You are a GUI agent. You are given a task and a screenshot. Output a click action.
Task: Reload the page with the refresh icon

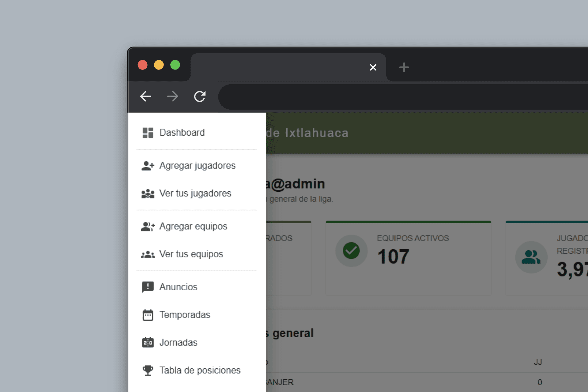coord(200,96)
